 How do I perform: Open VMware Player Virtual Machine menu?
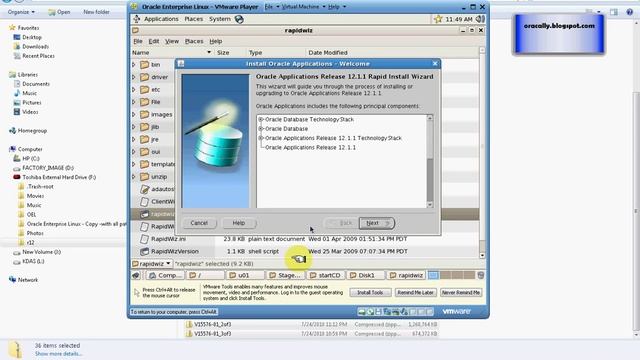[x=303, y=7]
